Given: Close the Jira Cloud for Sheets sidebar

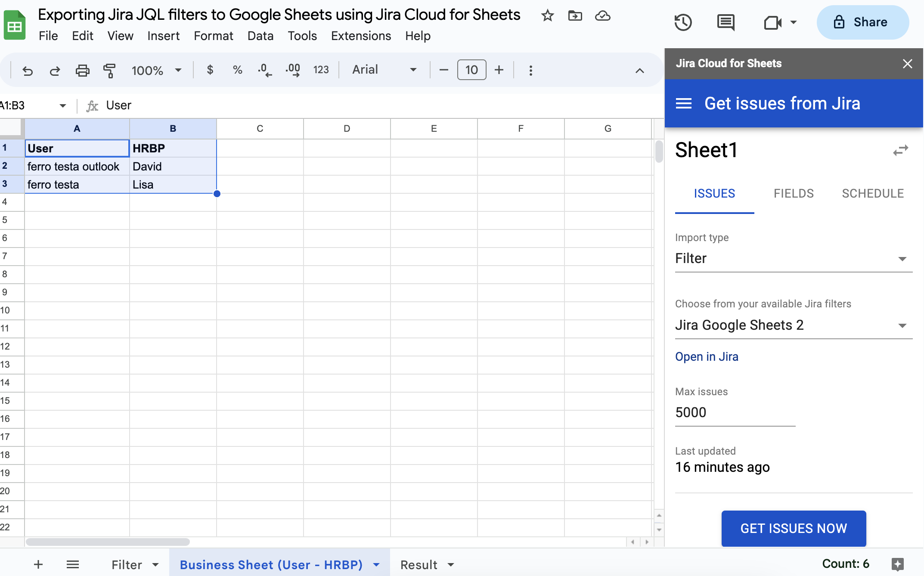Looking at the screenshot, I should [x=907, y=64].
